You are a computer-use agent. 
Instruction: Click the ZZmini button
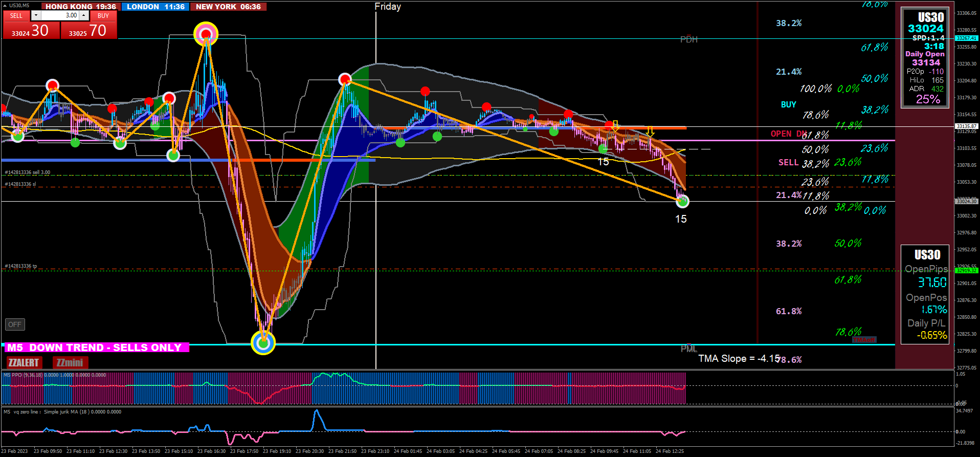[x=70, y=363]
